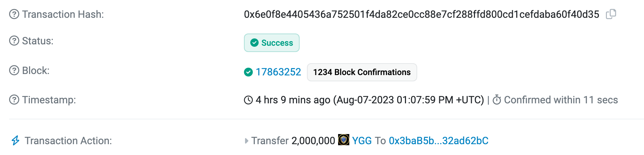Image resolution: width=644 pixels, height=155 pixels.
Task: Copy the transaction hash to clipboard
Action: tap(611, 14)
